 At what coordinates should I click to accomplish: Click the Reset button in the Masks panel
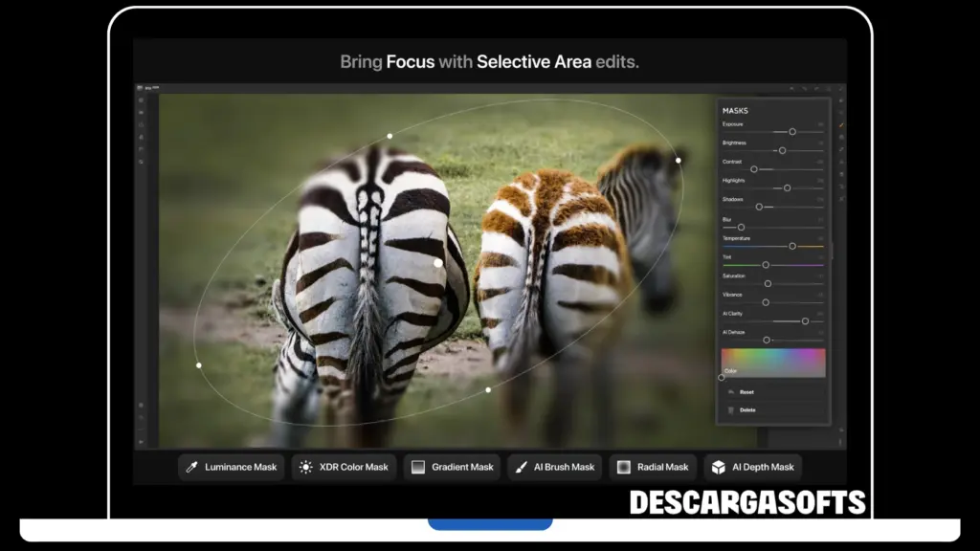[746, 391]
